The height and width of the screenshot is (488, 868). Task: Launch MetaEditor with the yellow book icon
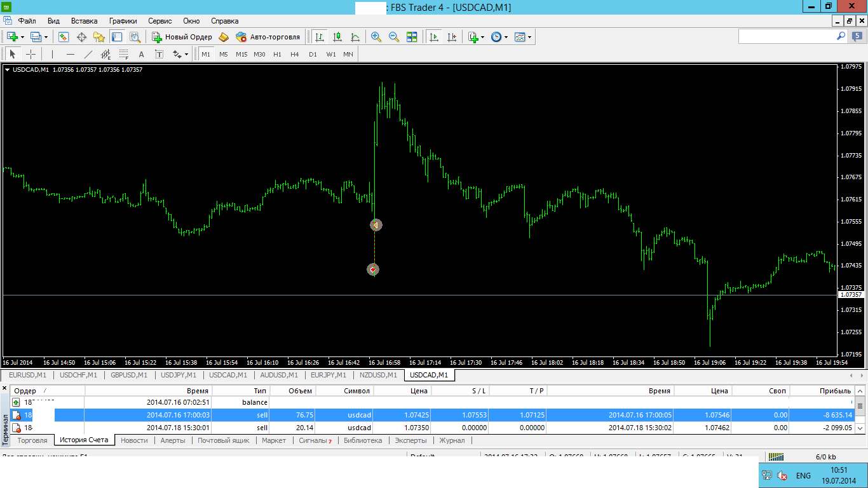click(223, 37)
